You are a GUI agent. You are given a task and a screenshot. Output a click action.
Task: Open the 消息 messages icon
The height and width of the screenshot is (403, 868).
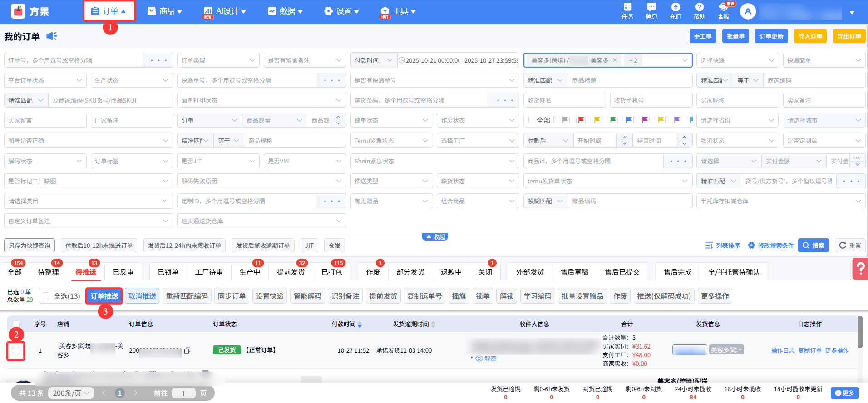(x=651, y=7)
